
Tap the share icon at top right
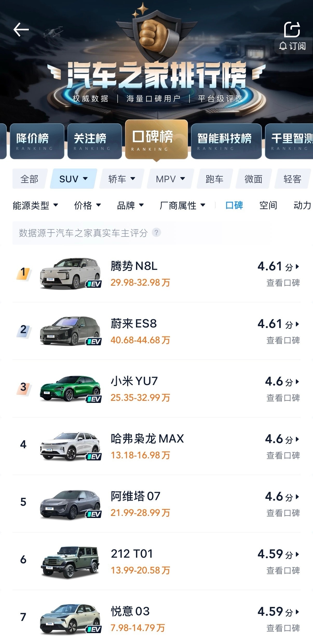pyautogui.click(x=292, y=29)
